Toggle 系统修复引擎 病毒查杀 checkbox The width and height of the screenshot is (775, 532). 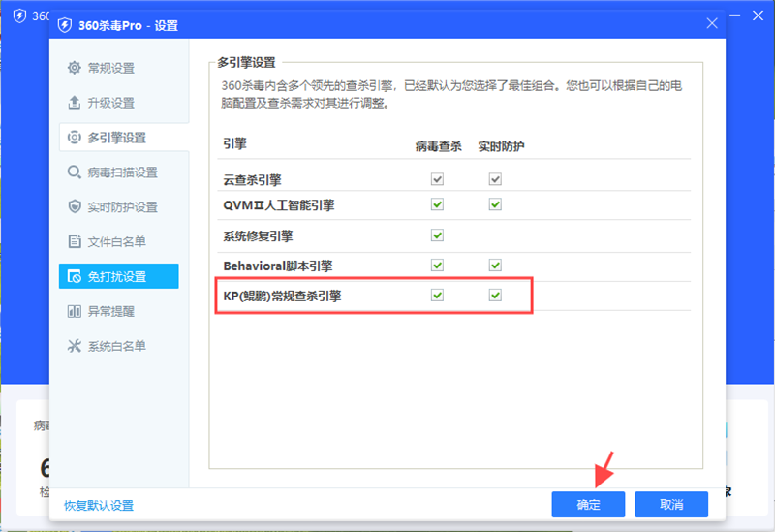point(437,235)
